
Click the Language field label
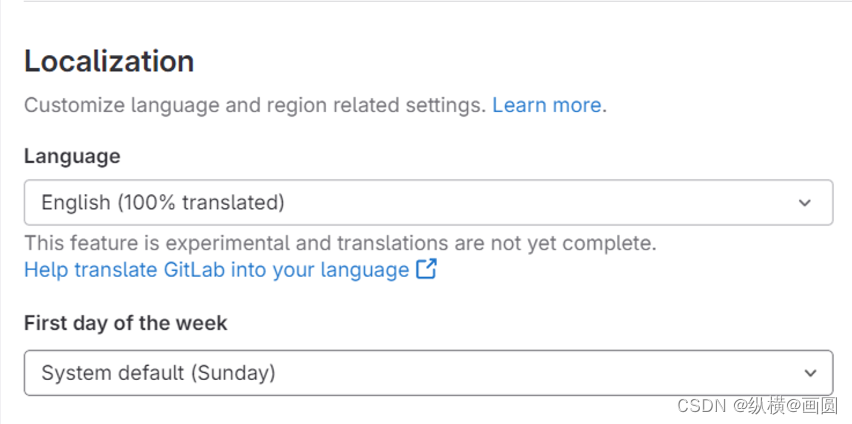click(72, 157)
